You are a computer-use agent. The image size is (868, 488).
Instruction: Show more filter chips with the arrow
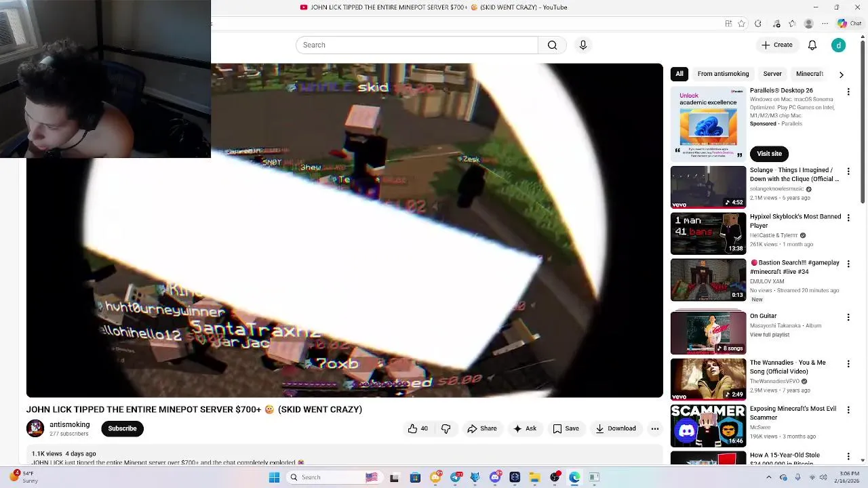point(842,75)
